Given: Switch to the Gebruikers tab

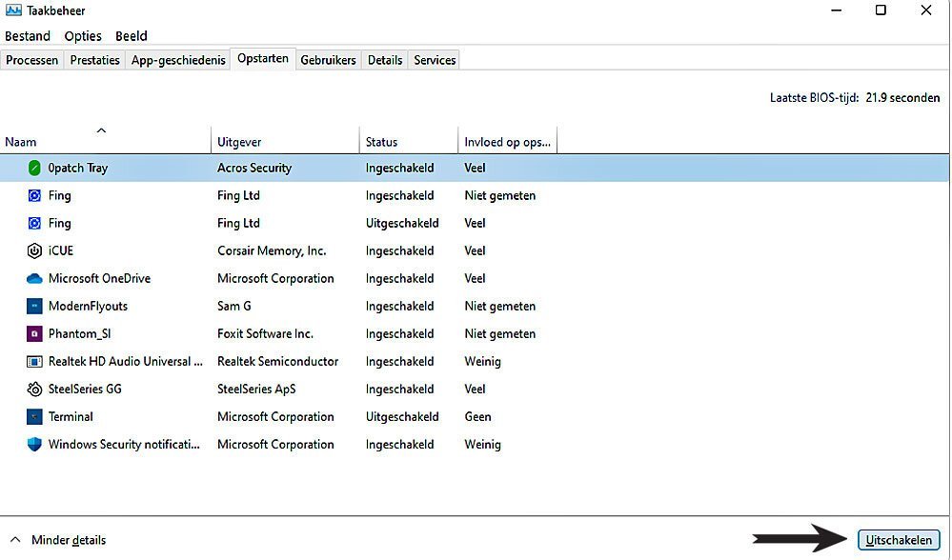Looking at the screenshot, I should [x=328, y=60].
